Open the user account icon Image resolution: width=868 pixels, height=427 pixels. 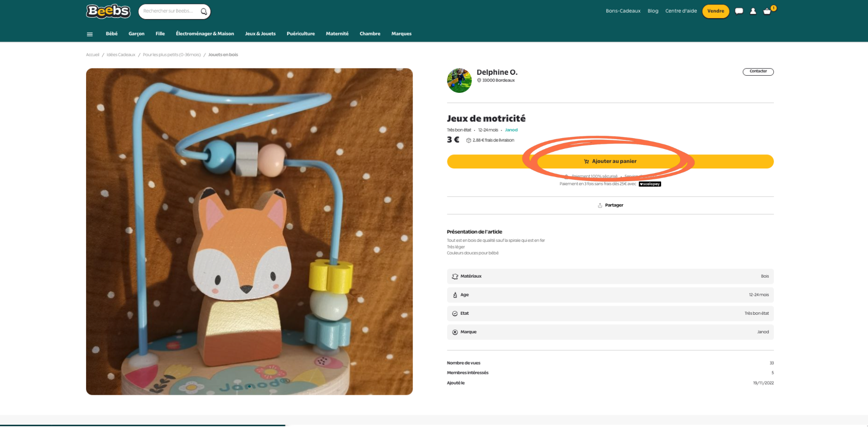tap(753, 11)
